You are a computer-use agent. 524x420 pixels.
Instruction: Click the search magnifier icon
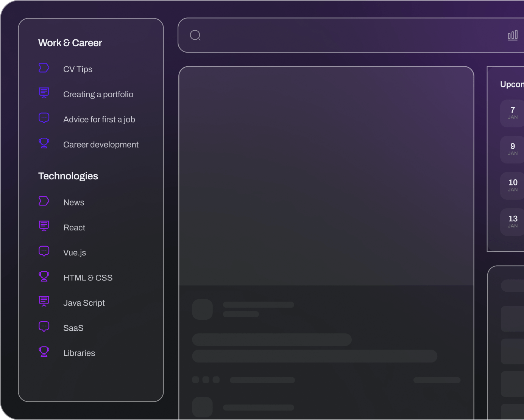[195, 36]
